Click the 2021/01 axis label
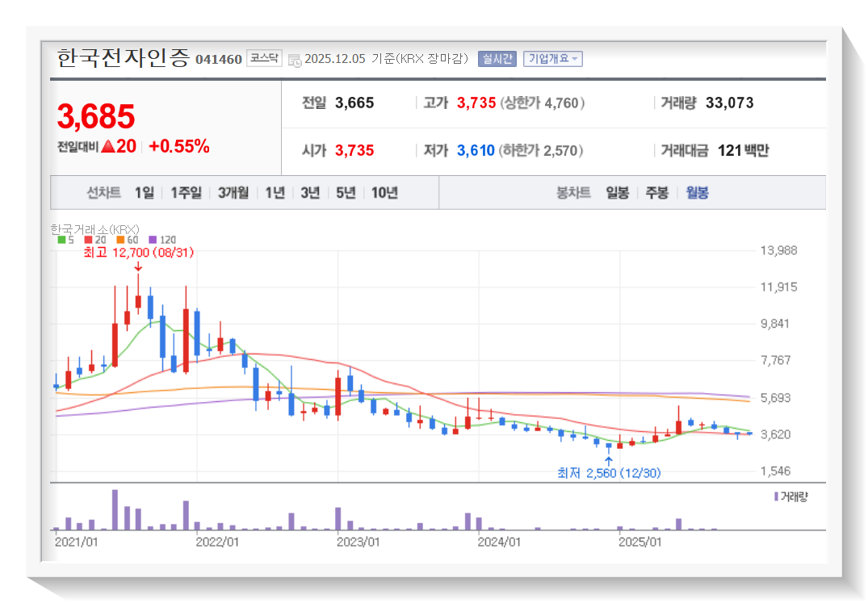Image resolution: width=868 pixels, height=603 pixels. (76, 542)
